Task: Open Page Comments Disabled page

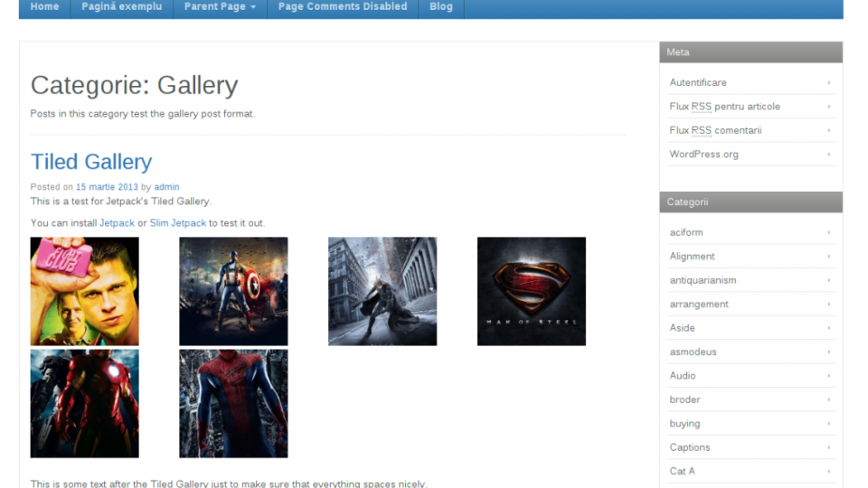Action: (343, 6)
